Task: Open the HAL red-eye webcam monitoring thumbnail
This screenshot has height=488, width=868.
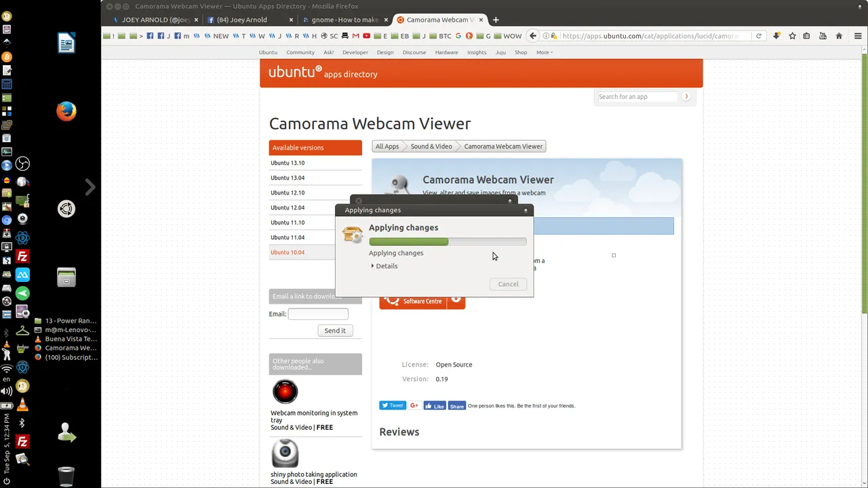Action: 285,392
